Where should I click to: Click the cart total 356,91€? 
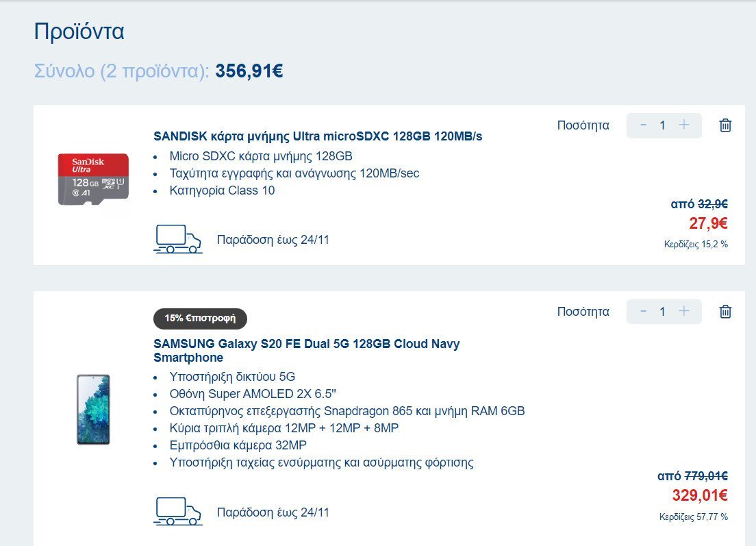(x=249, y=71)
